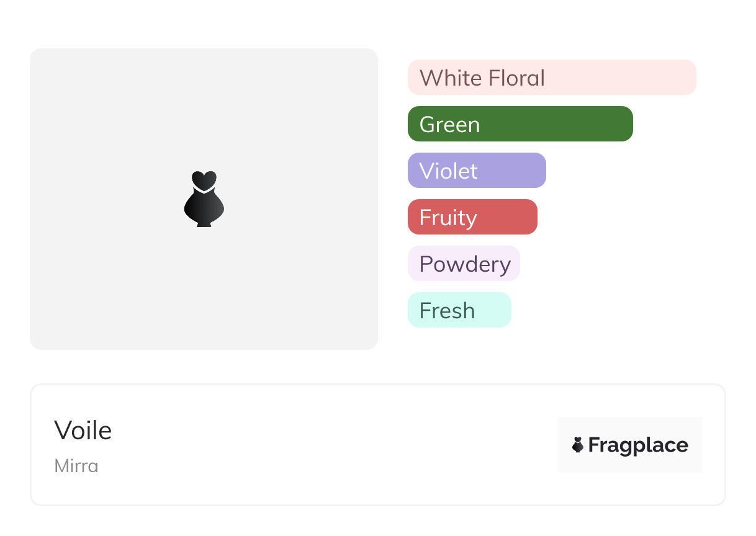Choose the Violet accord bar
756x536 pixels.
pyautogui.click(x=477, y=171)
